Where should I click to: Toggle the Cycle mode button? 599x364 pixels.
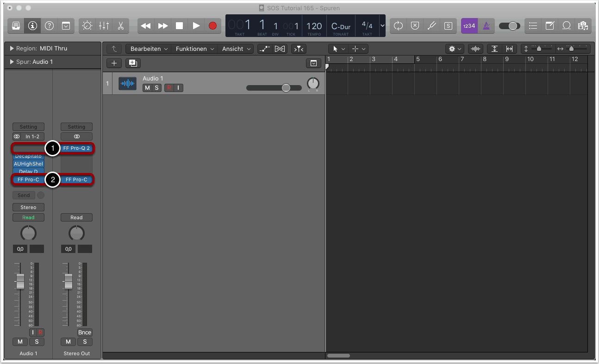click(398, 26)
